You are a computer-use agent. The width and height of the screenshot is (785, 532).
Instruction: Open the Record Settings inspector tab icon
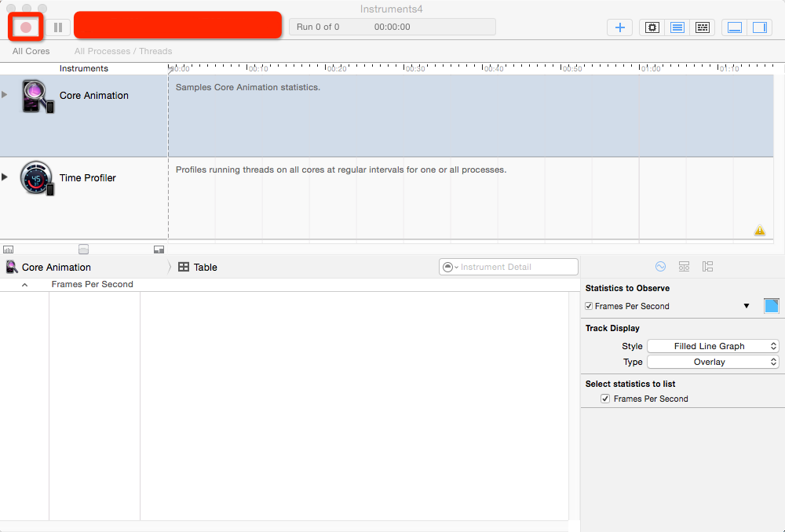click(x=660, y=267)
